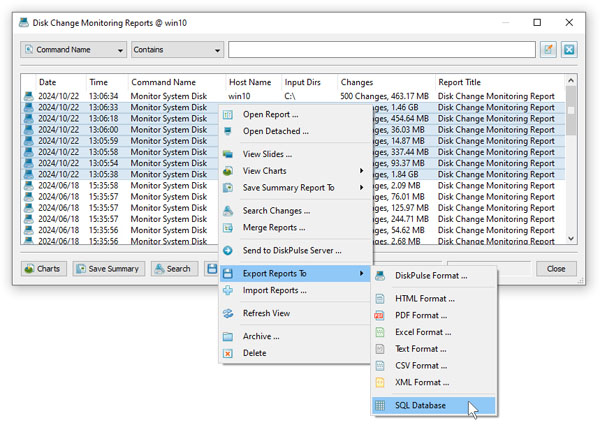The height and width of the screenshot is (425, 600).
Task: Click the HTML Format document icon
Action: (x=380, y=299)
